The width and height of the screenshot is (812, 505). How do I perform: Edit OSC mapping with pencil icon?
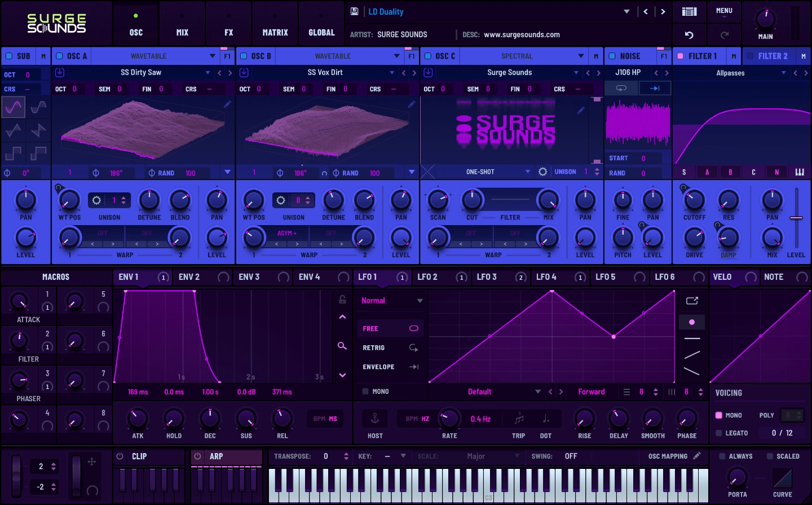pos(697,456)
